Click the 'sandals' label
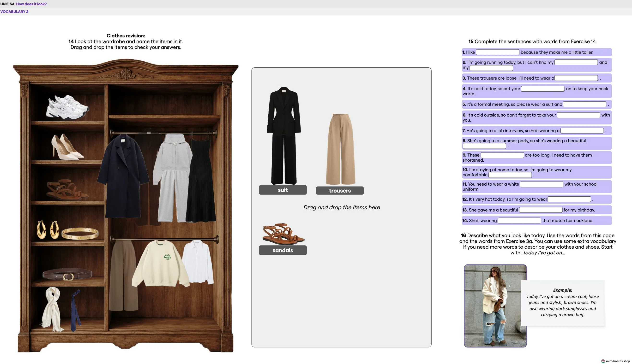632x364 pixels. (283, 250)
